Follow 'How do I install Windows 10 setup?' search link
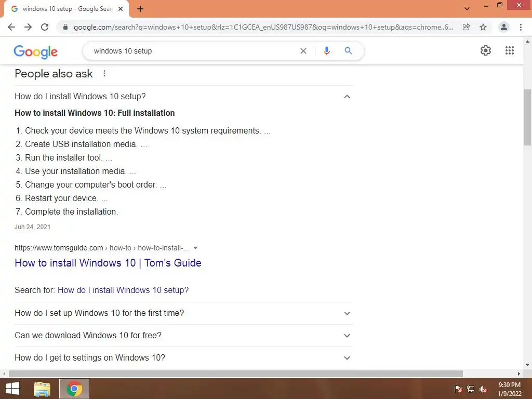This screenshot has width=532, height=399. tap(123, 290)
